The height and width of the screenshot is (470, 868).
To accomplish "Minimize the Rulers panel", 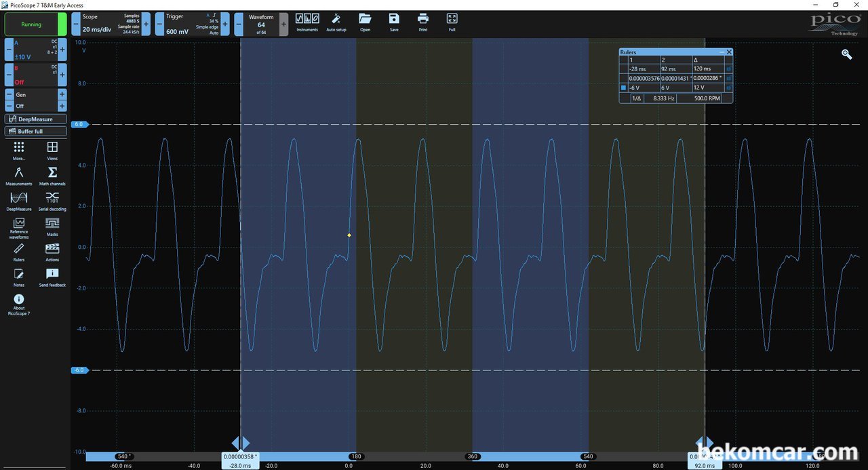I will click(x=722, y=52).
